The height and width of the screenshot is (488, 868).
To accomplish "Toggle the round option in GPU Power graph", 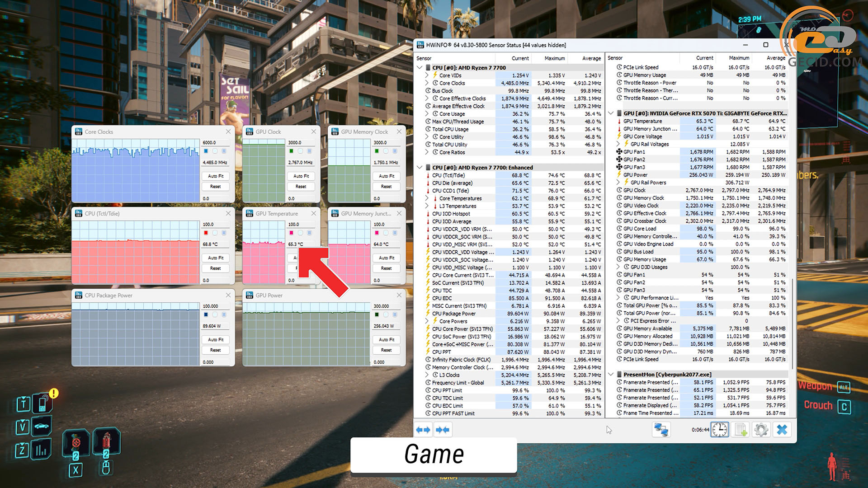I will [386, 314].
